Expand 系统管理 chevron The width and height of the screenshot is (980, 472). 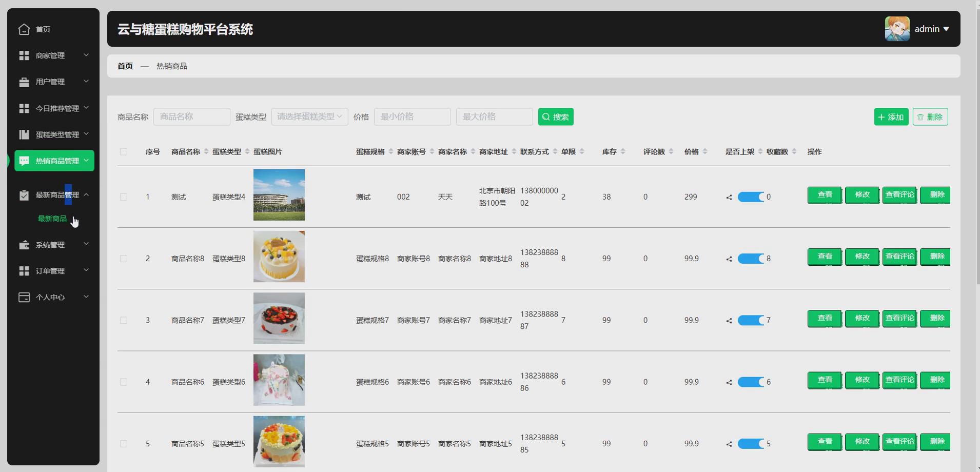(x=86, y=244)
